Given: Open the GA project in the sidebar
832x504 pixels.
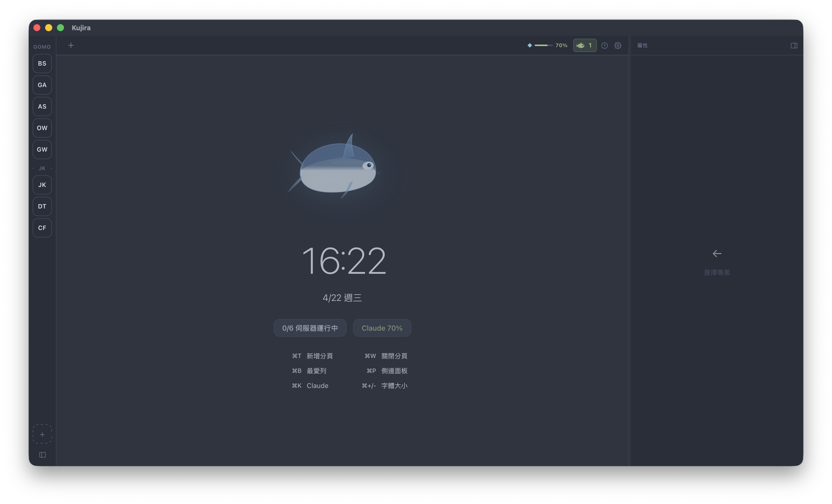Looking at the screenshot, I should coord(42,85).
